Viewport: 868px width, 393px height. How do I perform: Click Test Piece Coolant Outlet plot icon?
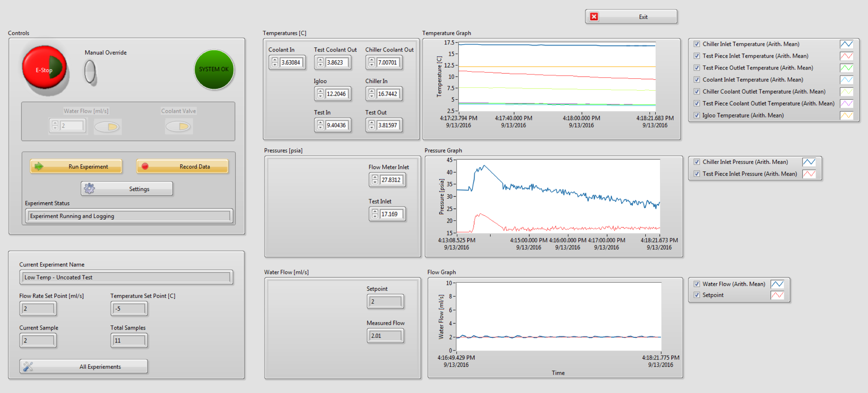click(847, 103)
